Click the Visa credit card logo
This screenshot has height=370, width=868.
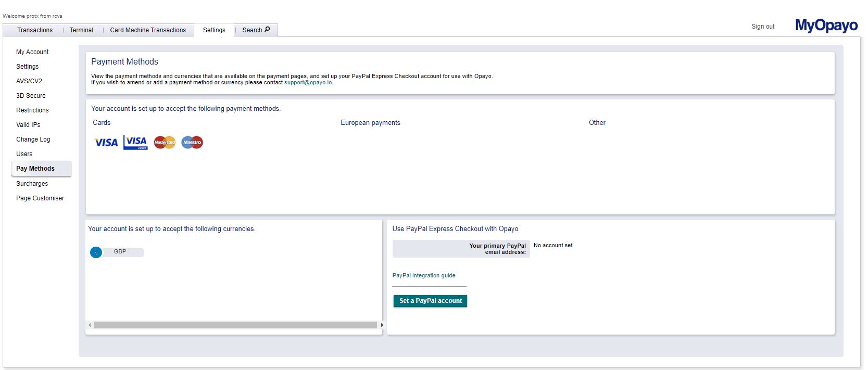point(106,143)
